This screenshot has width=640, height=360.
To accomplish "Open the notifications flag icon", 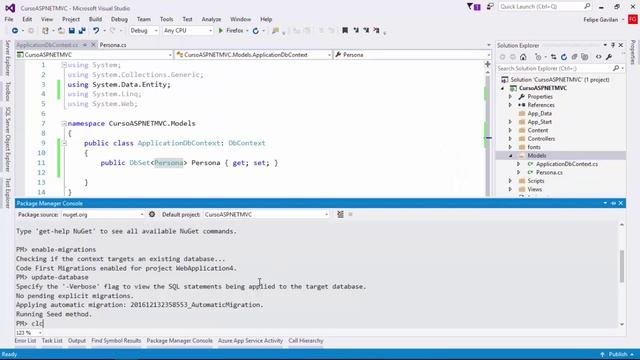I will click(473, 7).
